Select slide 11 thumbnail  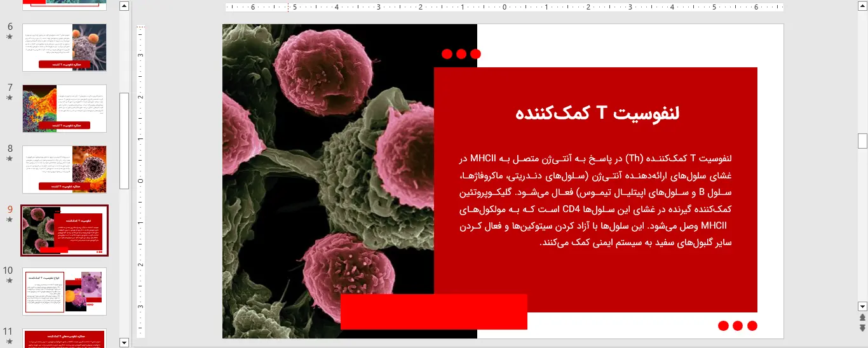coord(64,338)
